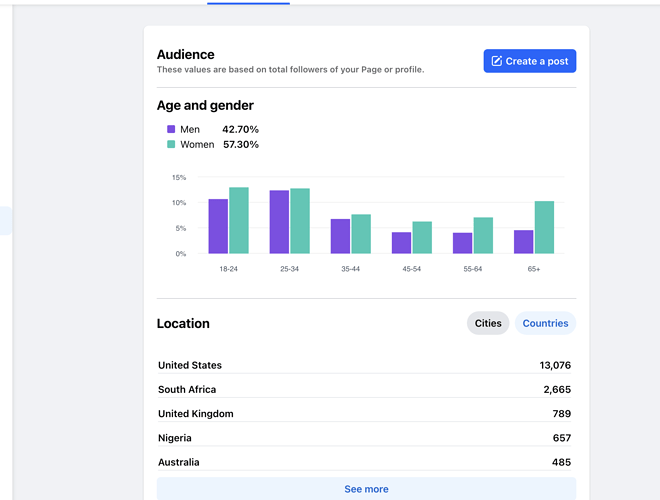This screenshot has width=660, height=500.
Task: Click the teal Women legend swatch
Action: 171,144
